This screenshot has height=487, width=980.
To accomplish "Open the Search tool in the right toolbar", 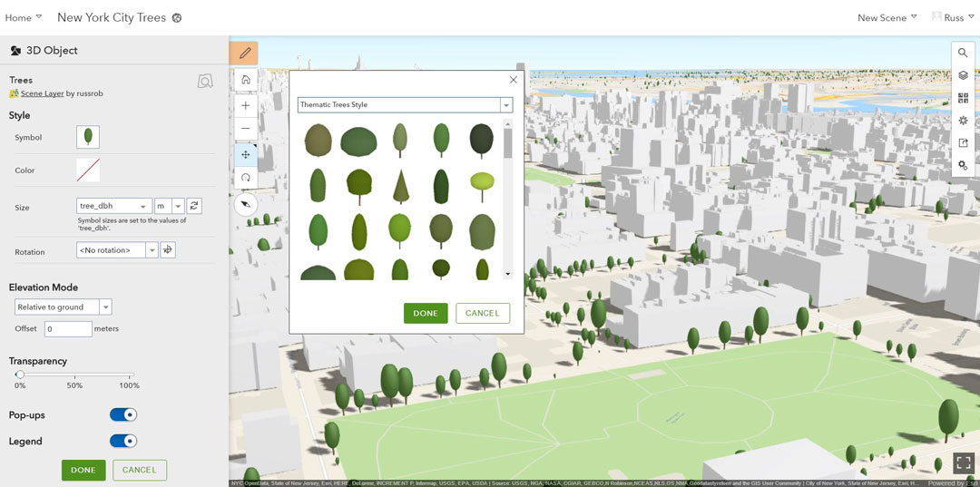I will coord(963,54).
